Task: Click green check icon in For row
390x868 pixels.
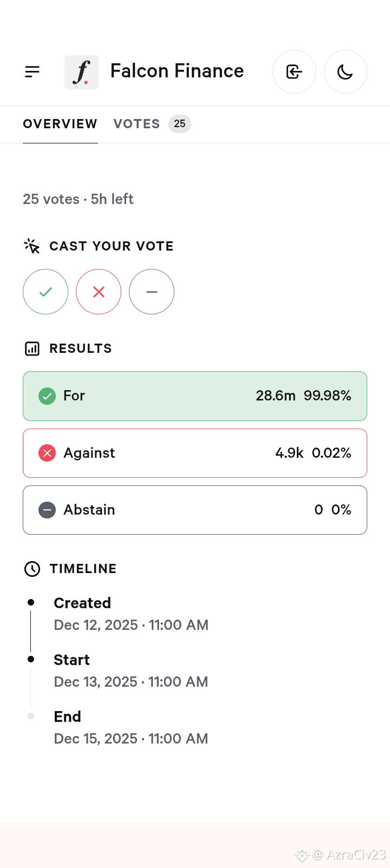Action: pos(47,396)
